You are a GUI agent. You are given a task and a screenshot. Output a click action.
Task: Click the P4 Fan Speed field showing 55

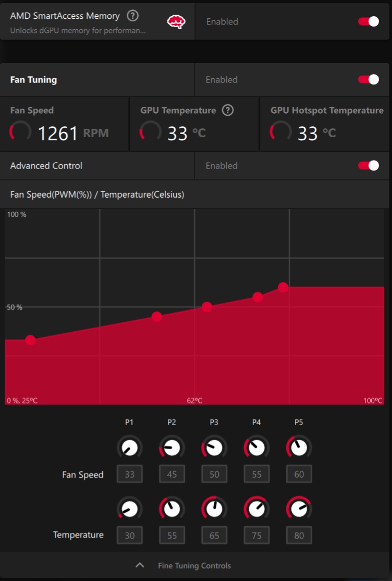(257, 474)
